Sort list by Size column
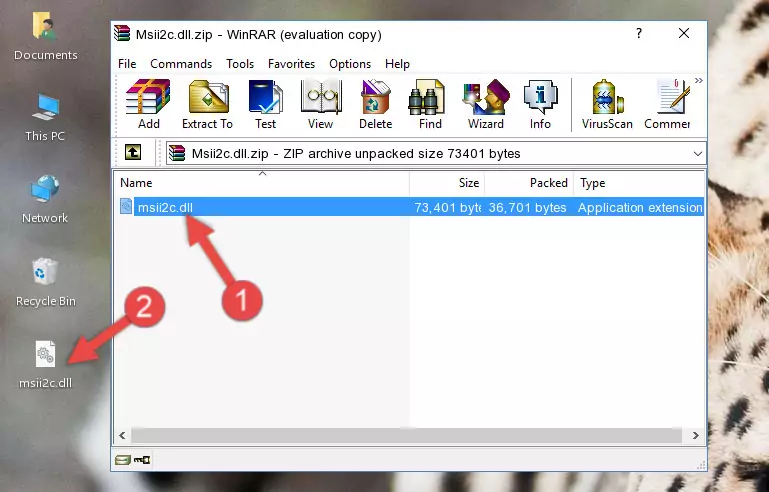The width and height of the screenshot is (769, 492). click(x=447, y=183)
